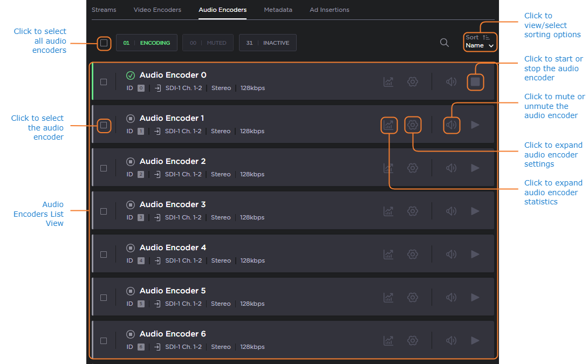Start Audio Encoder 1 with play button
The height and width of the screenshot is (364, 588).
(x=475, y=125)
